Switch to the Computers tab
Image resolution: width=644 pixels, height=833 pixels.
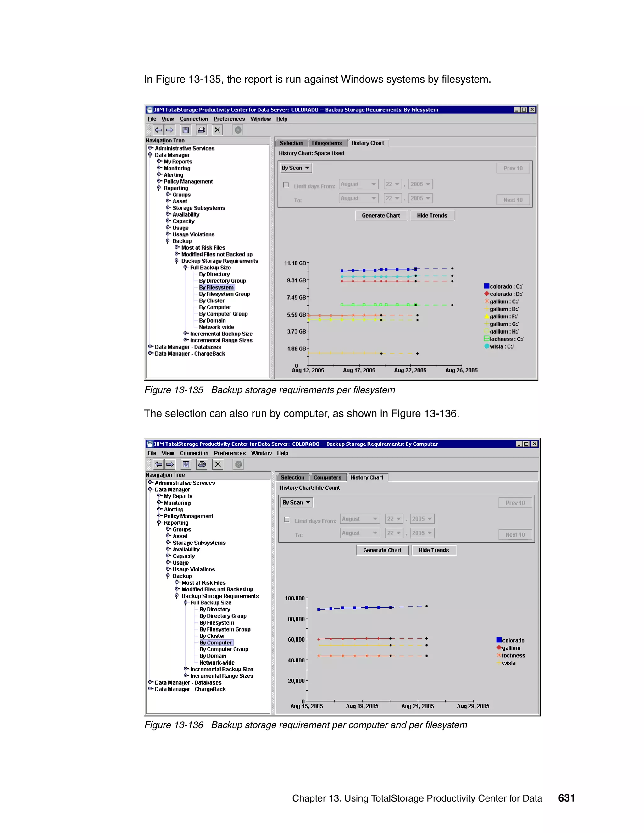point(327,477)
